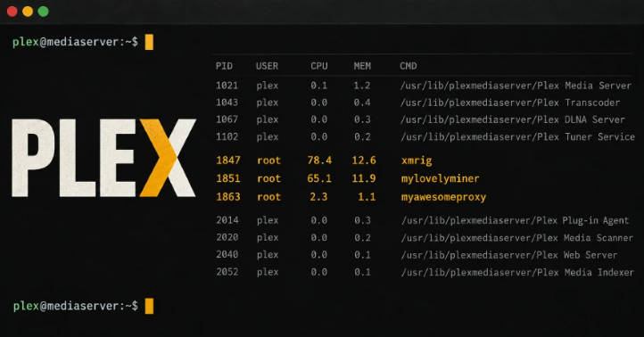The height and width of the screenshot is (337, 644).
Task: Click the MEM column header
Action: click(362, 66)
